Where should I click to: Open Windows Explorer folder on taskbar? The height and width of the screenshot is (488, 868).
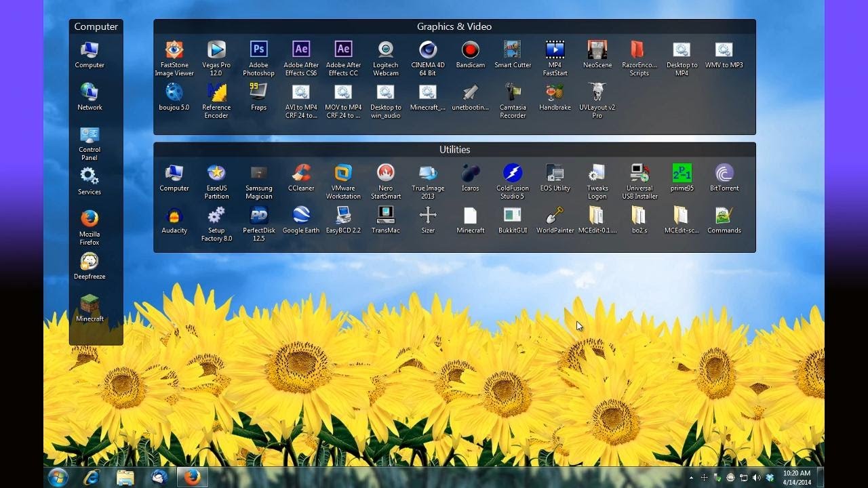[x=125, y=477]
